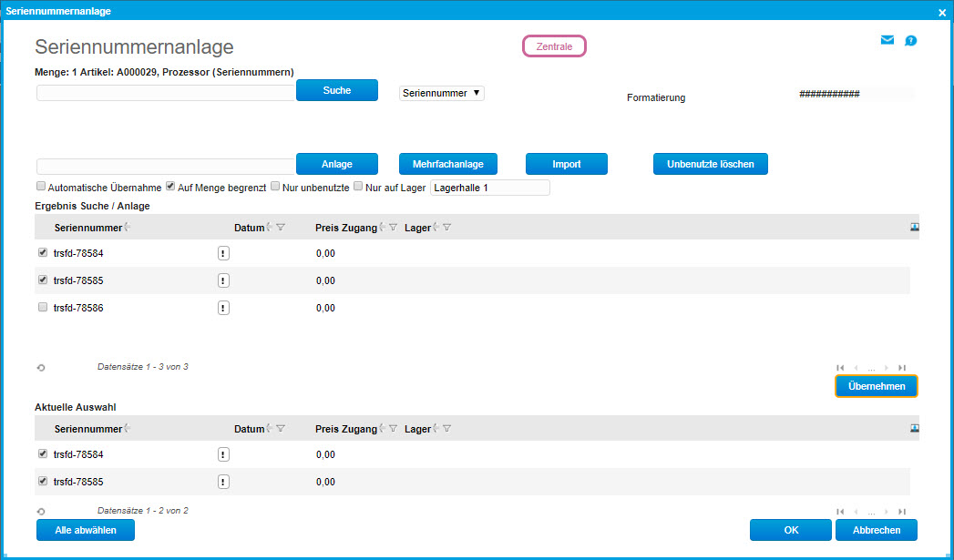
Task: Click the Übernehmen button
Action: click(x=876, y=386)
